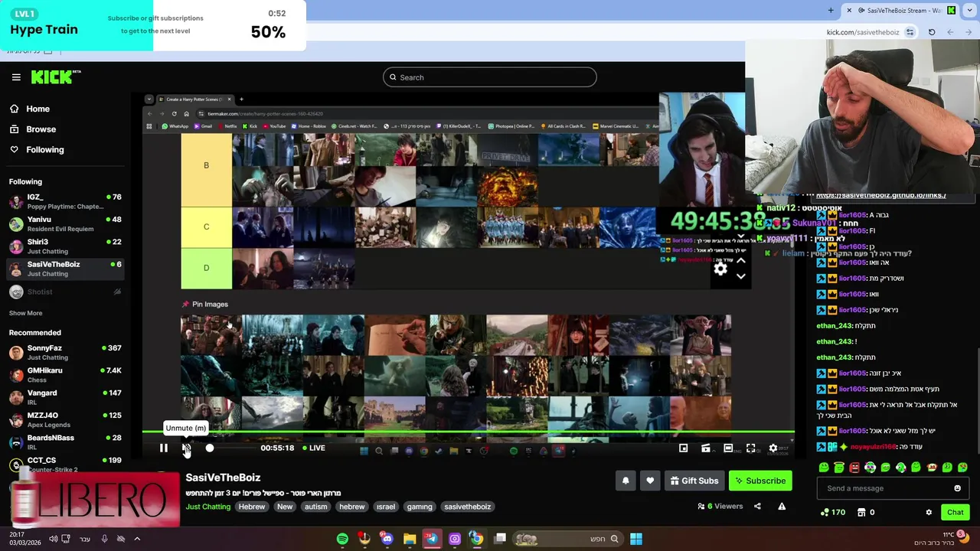Send message with green Chat button

point(955,513)
